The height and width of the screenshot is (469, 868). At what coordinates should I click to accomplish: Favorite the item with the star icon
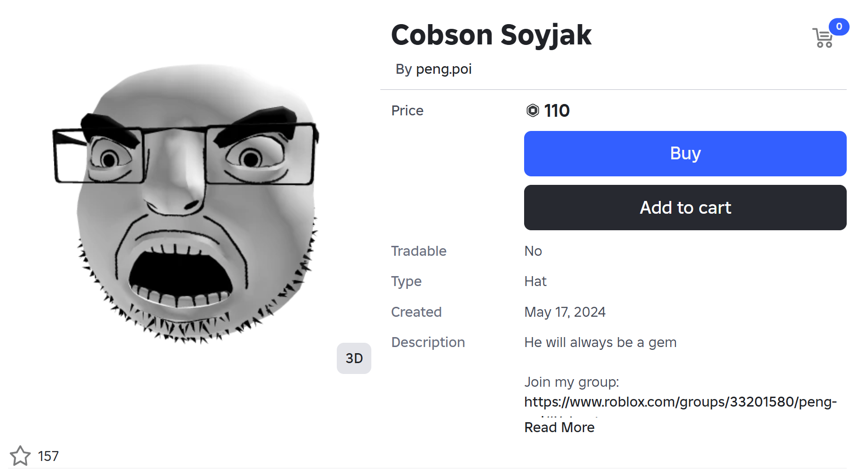click(20, 456)
